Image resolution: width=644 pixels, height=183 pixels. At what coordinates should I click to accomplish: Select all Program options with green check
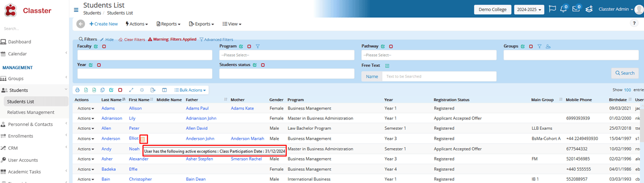[241, 46]
